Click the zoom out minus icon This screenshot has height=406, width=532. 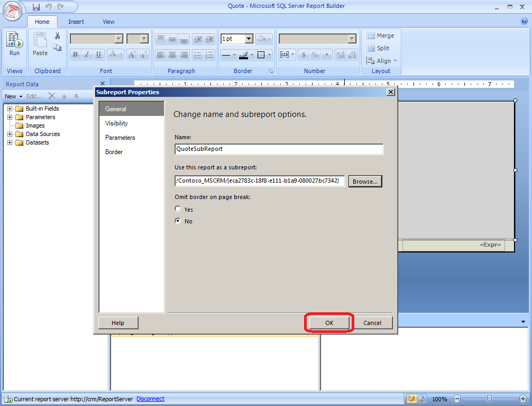click(457, 399)
